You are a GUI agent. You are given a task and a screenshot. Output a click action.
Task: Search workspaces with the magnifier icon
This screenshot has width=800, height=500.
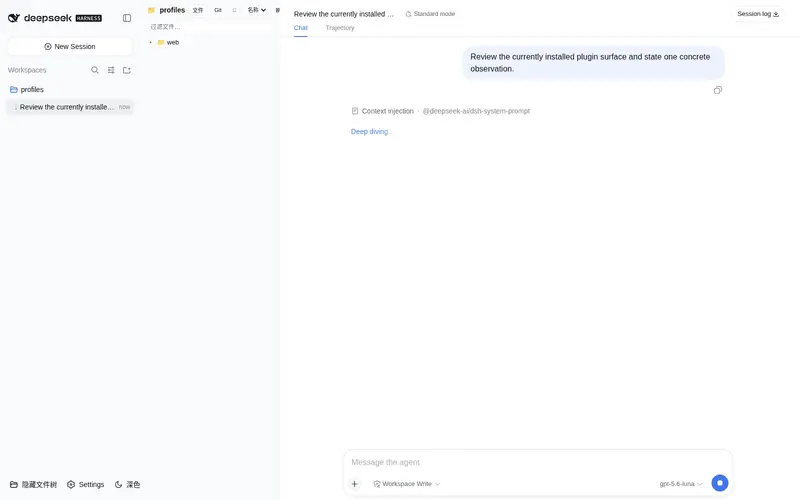tap(95, 70)
